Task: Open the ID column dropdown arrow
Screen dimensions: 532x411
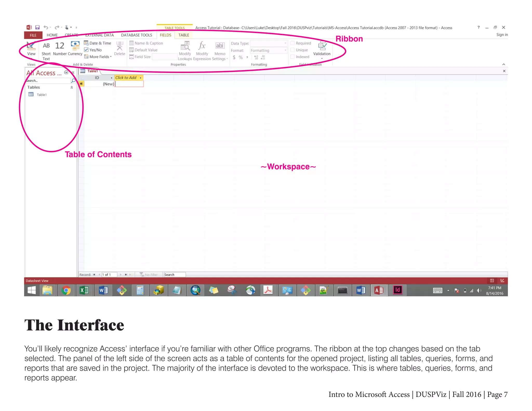Action: 111,78
